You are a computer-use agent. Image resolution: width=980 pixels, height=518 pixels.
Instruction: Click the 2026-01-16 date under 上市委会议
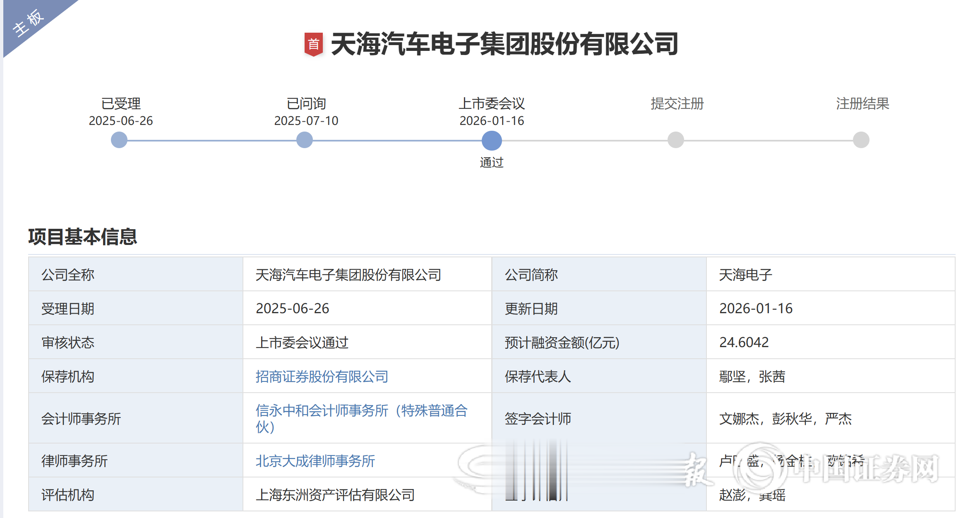pyautogui.click(x=492, y=121)
